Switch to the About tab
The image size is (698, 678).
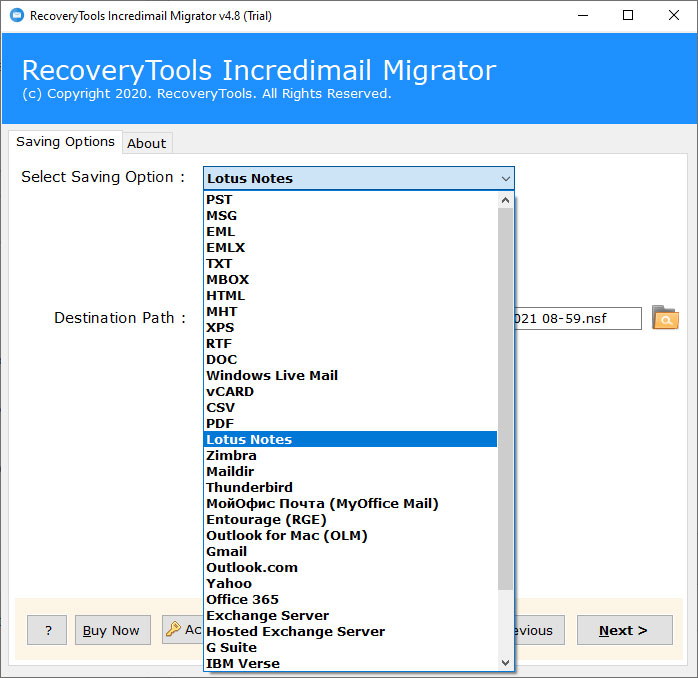coord(146,143)
